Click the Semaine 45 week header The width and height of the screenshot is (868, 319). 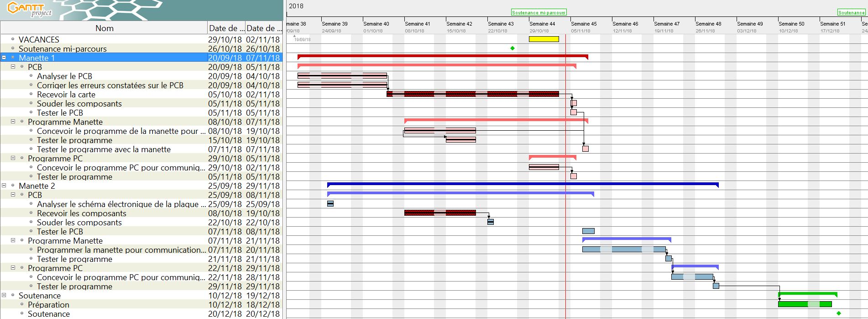584,24
